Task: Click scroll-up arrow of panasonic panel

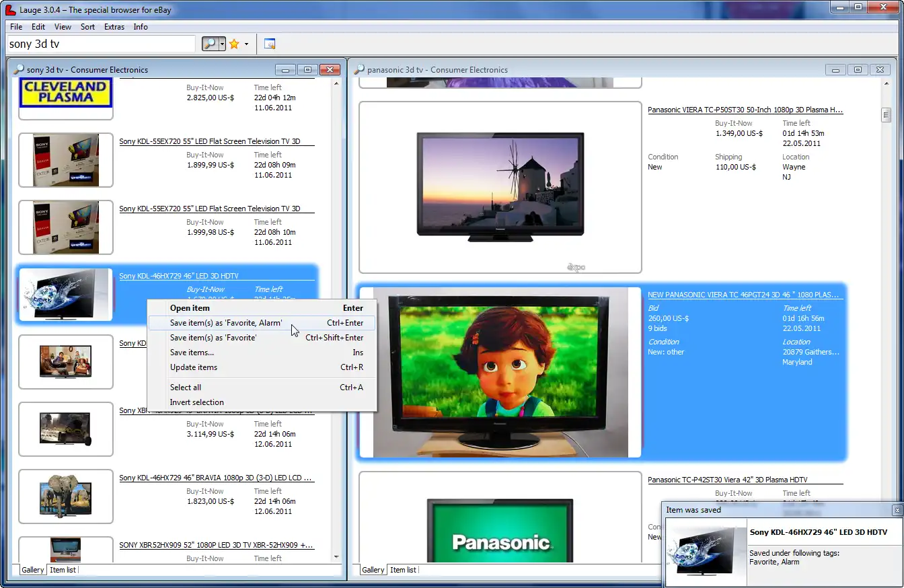Action: (887, 84)
